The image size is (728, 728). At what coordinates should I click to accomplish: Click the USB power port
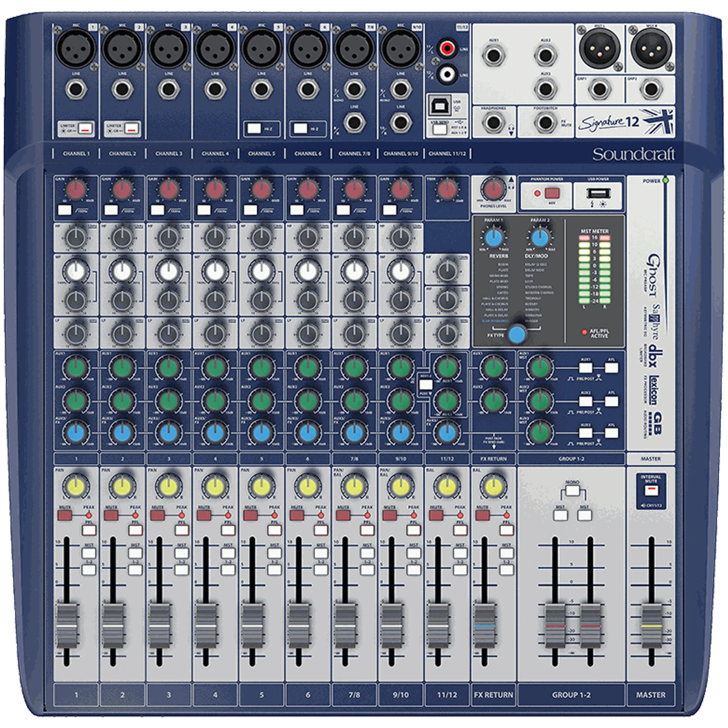pyautogui.click(x=597, y=193)
